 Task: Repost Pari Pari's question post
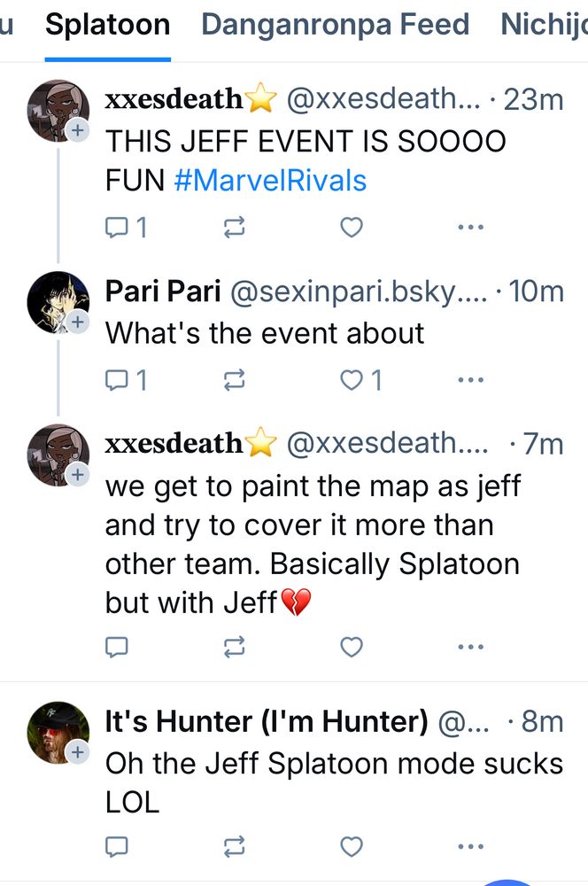coord(235,380)
